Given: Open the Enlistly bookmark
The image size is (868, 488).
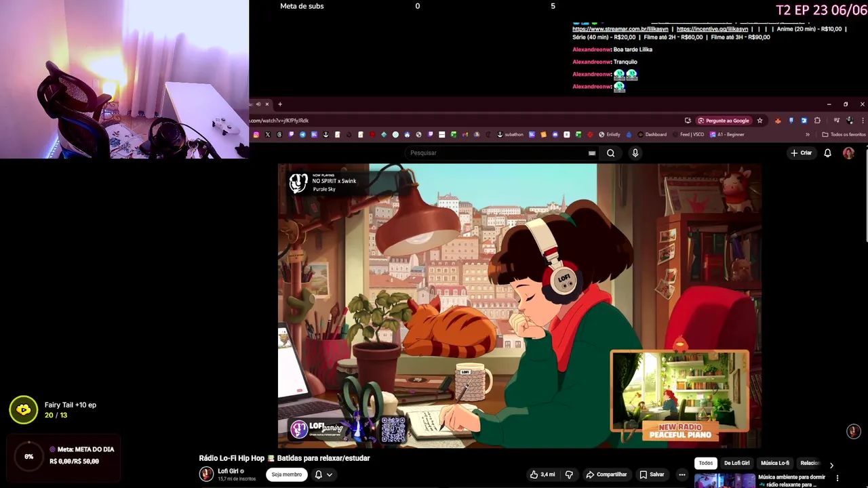Looking at the screenshot, I should pos(609,134).
